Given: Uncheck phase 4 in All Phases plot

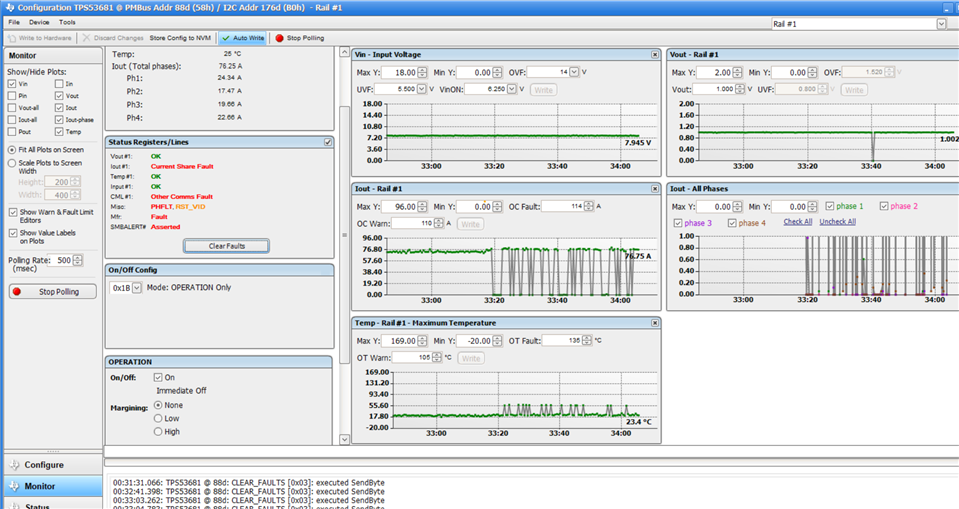Looking at the screenshot, I should click(731, 223).
